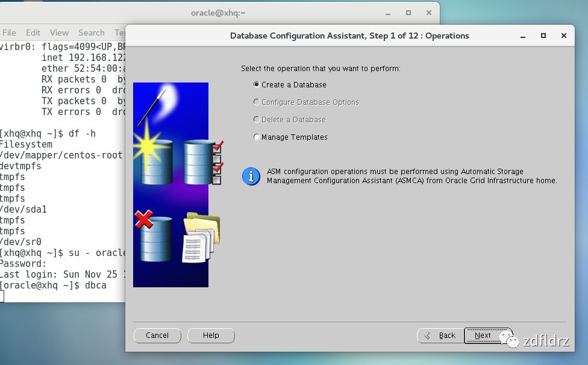The image size is (588, 365).
Task: Open the Edit menu in the terminal window
Action: click(33, 33)
